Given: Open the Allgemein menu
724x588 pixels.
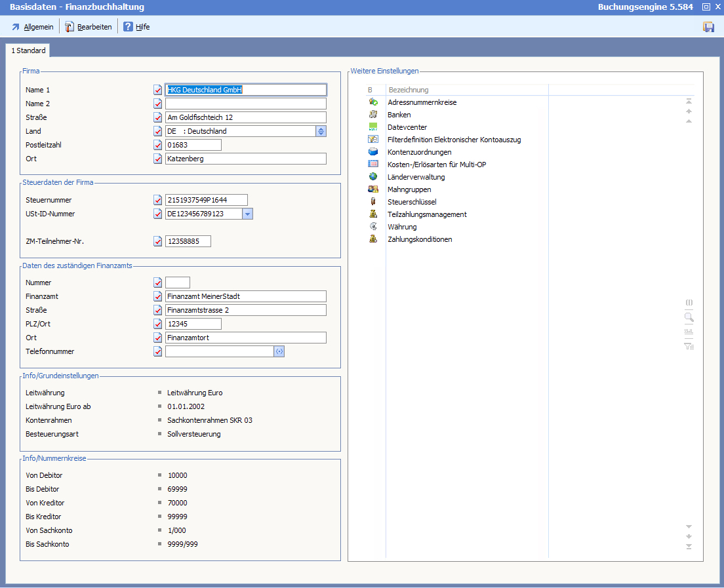Looking at the screenshot, I should 33,27.
